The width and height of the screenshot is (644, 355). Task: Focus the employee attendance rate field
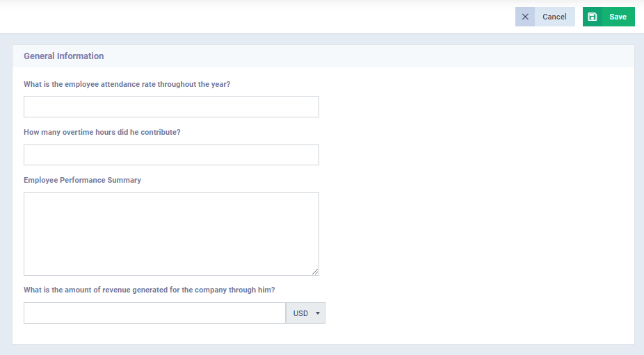tap(171, 107)
